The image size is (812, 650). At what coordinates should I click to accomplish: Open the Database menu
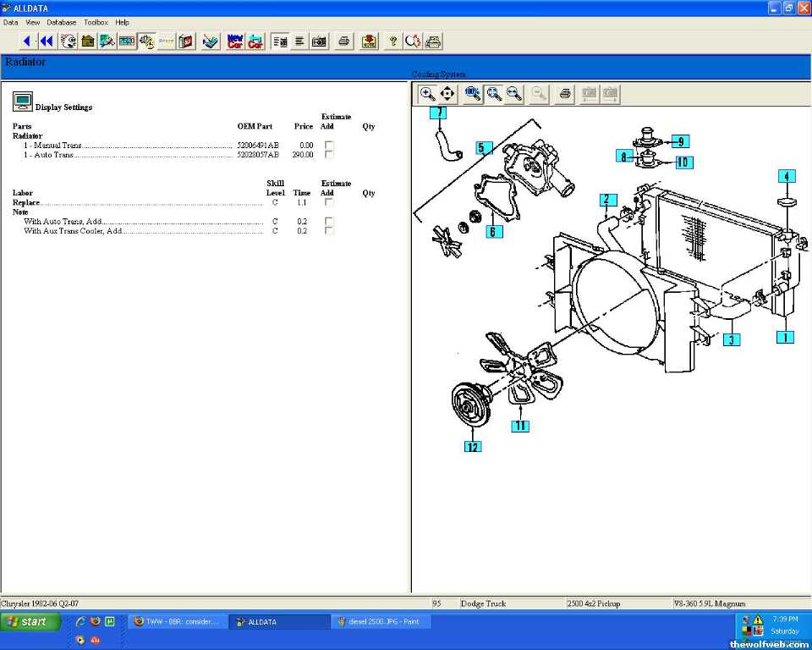pyautogui.click(x=61, y=22)
